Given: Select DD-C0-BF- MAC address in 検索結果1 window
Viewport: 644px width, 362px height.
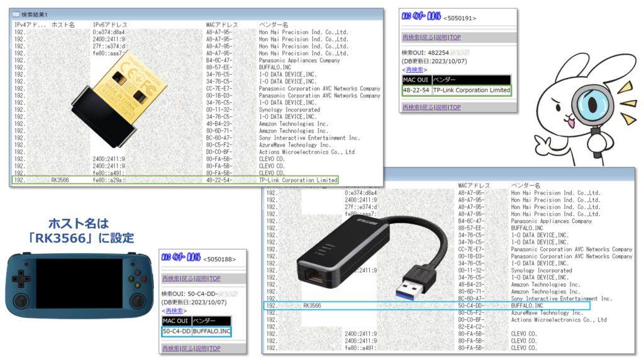Looking at the screenshot, I should point(219,152).
